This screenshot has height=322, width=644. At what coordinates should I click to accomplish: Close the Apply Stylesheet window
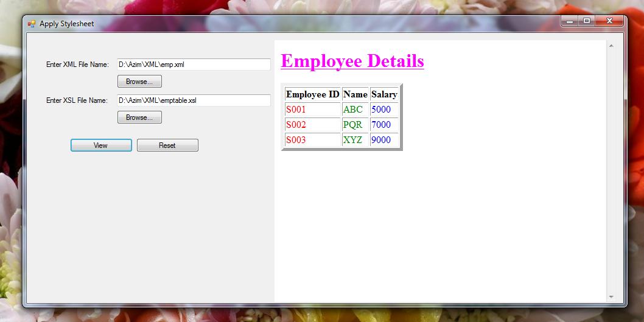(609, 21)
